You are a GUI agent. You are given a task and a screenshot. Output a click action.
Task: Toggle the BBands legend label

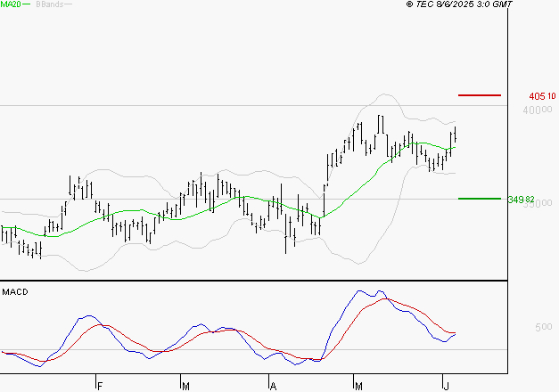click(x=48, y=4)
